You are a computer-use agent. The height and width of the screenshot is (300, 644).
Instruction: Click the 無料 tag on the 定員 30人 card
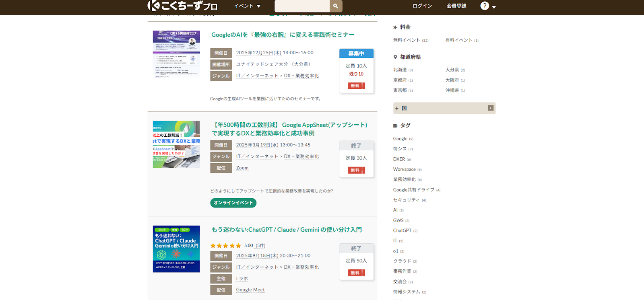[356, 170]
